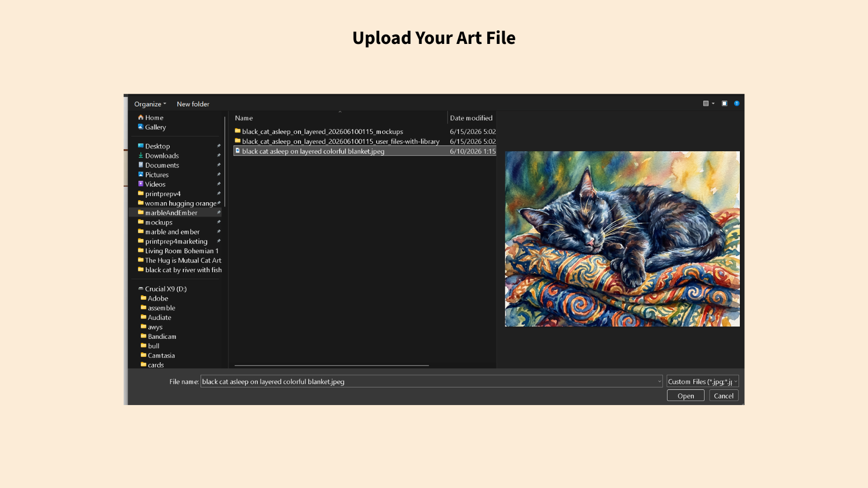Click the Desktop pin icon

pyautogui.click(x=219, y=146)
